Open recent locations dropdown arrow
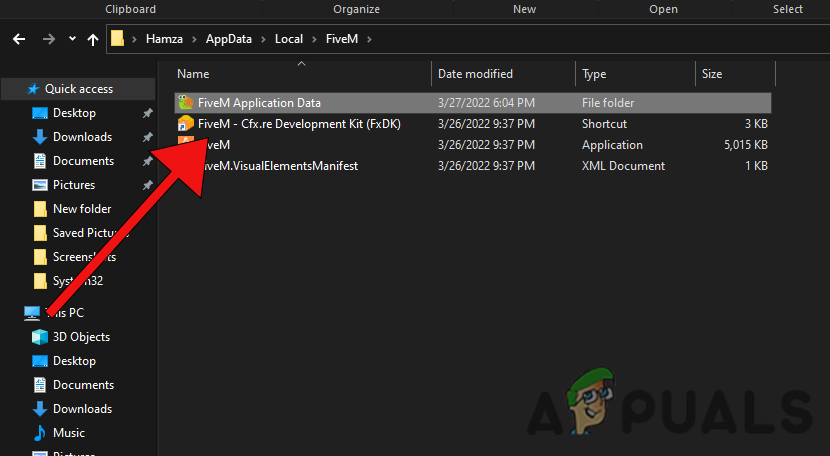This screenshot has width=830, height=456. pyautogui.click(x=73, y=39)
